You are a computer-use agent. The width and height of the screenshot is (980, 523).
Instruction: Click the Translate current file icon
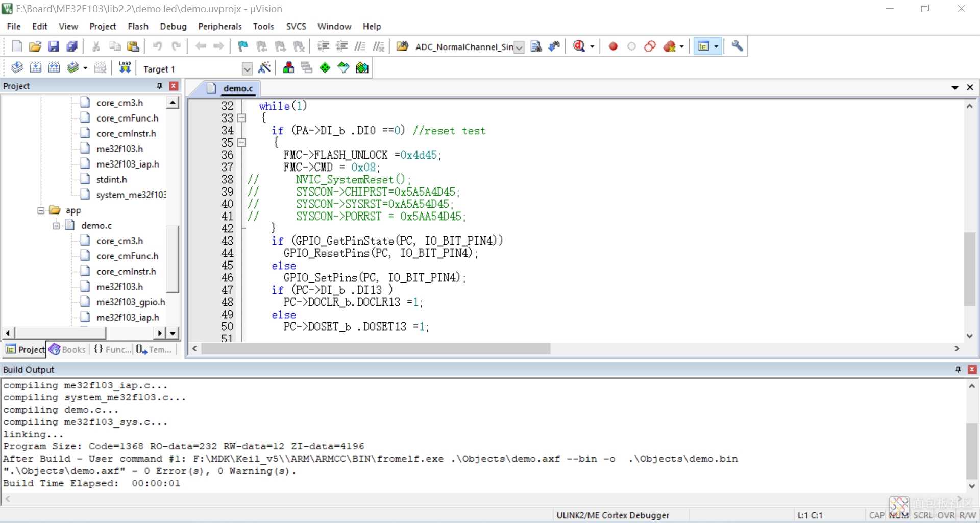pos(17,67)
